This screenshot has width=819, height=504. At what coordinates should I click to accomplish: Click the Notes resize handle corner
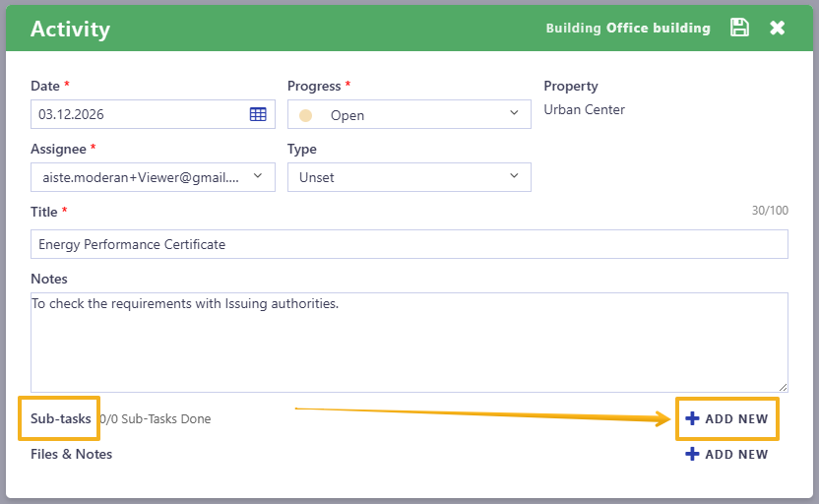pos(783,387)
